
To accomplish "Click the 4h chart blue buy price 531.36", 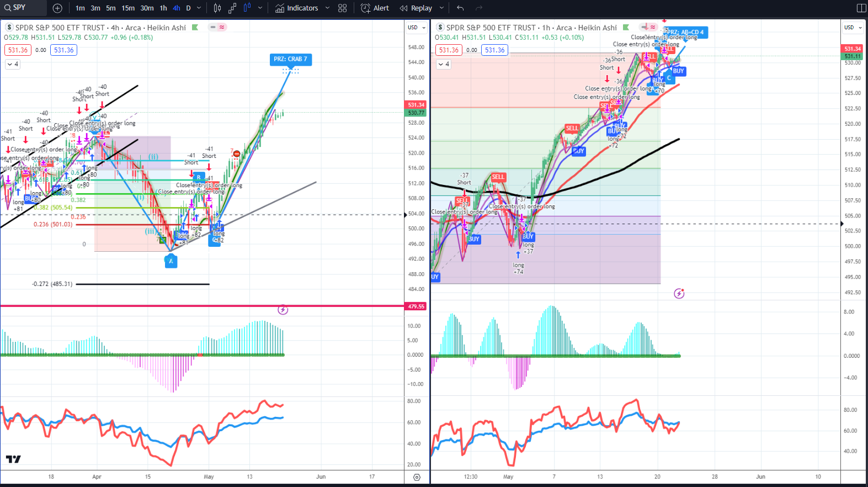I will (x=64, y=50).
